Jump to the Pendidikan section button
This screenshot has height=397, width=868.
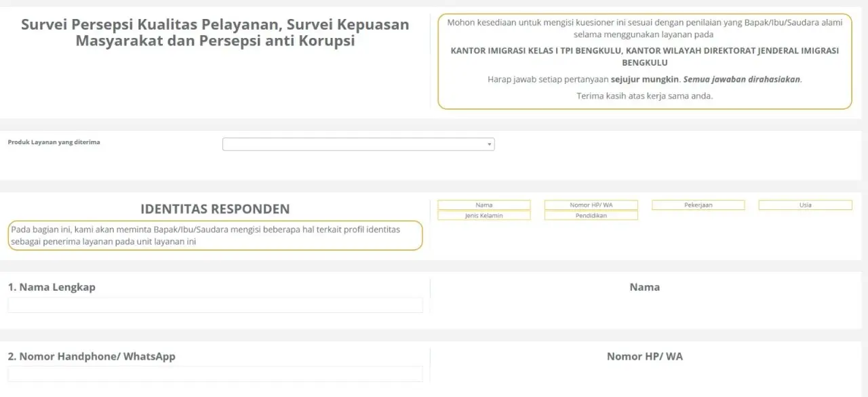click(591, 215)
